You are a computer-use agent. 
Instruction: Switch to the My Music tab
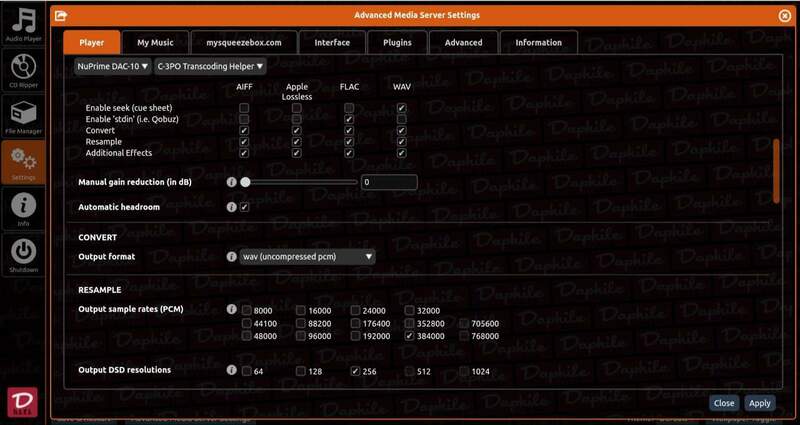(155, 43)
